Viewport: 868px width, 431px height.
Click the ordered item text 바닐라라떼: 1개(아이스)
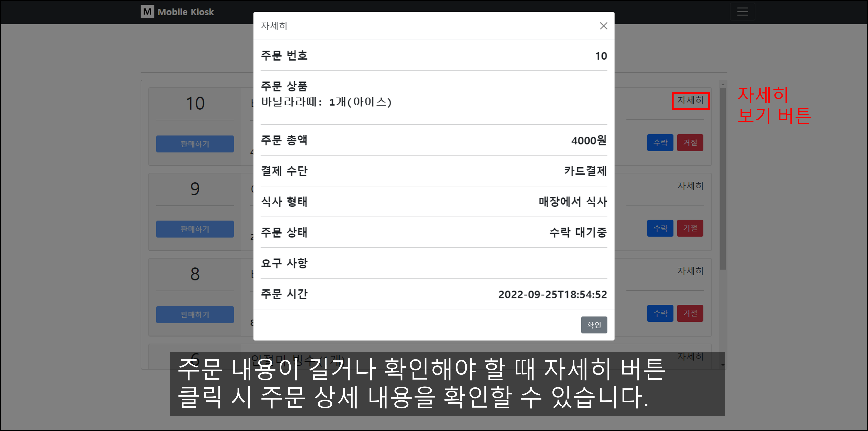point(326,102)
